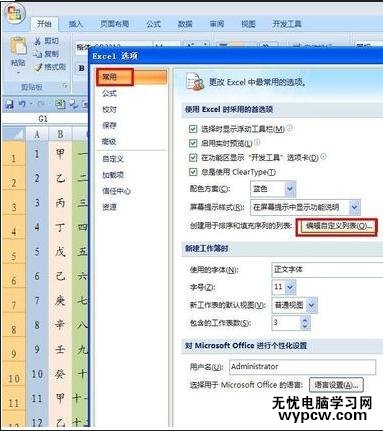383x431 pixels.
Task: Open the 字号 font size dropdown
Action: (290, 287)
